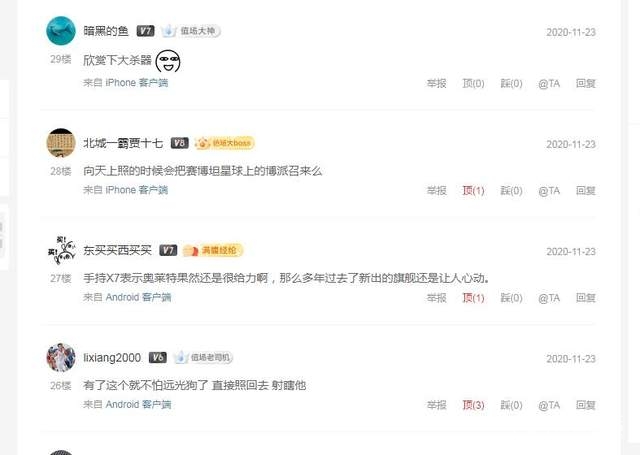Click the V8 badge beside 北城一霸贾十七
Screen dimensions: 640x455
click(180, 143)
